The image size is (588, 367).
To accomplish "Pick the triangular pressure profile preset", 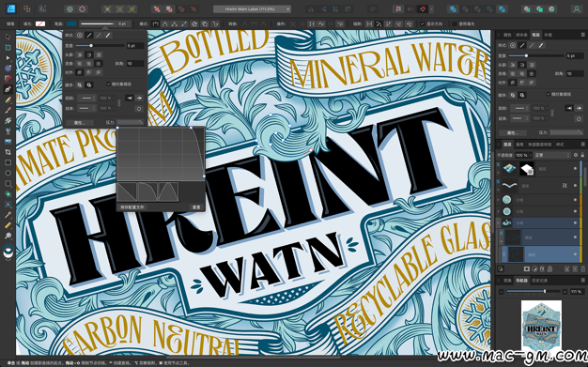I will pos(168,191).
